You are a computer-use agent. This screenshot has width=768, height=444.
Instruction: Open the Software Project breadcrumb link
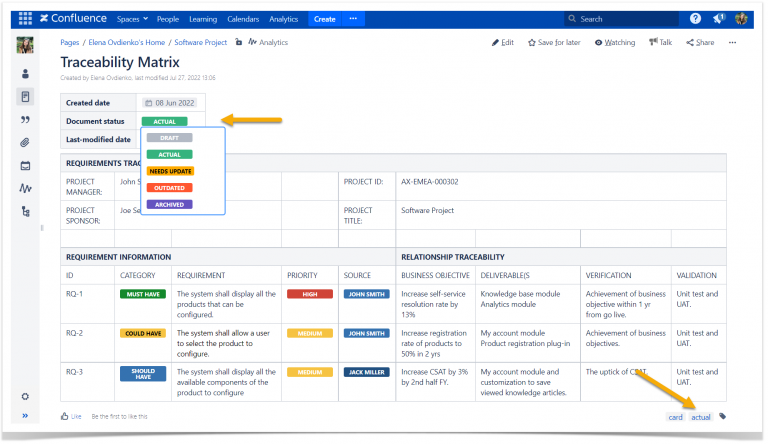(x=201, y=43)
